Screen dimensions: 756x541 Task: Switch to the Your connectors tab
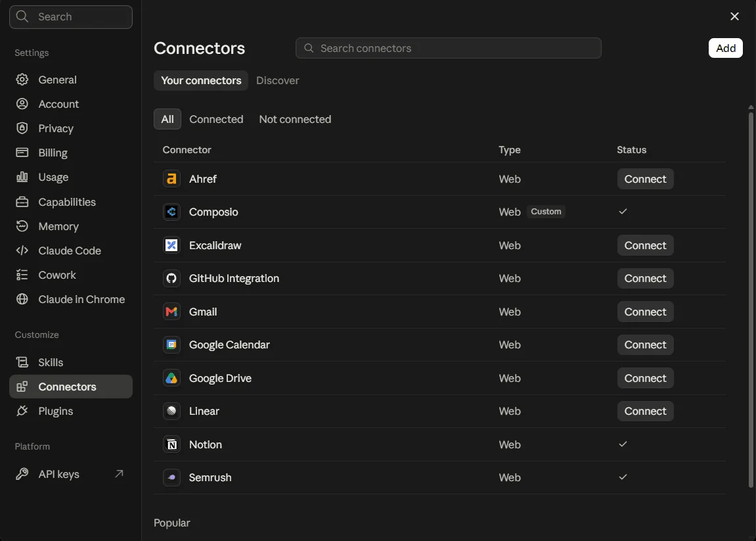201,80
